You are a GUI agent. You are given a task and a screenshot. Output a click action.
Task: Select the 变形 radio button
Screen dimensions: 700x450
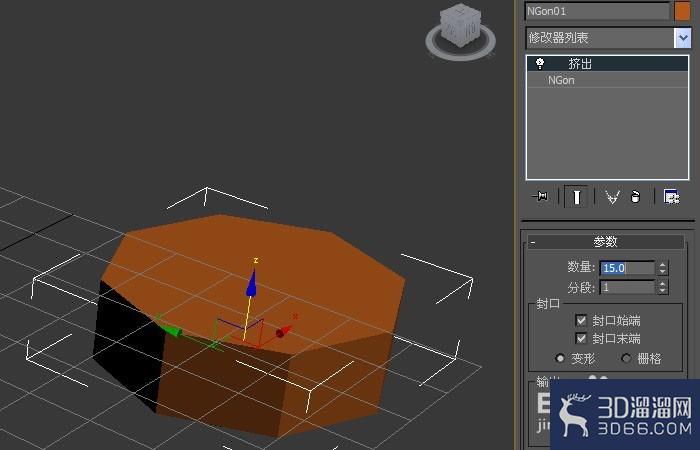click(x=560, y=358)
